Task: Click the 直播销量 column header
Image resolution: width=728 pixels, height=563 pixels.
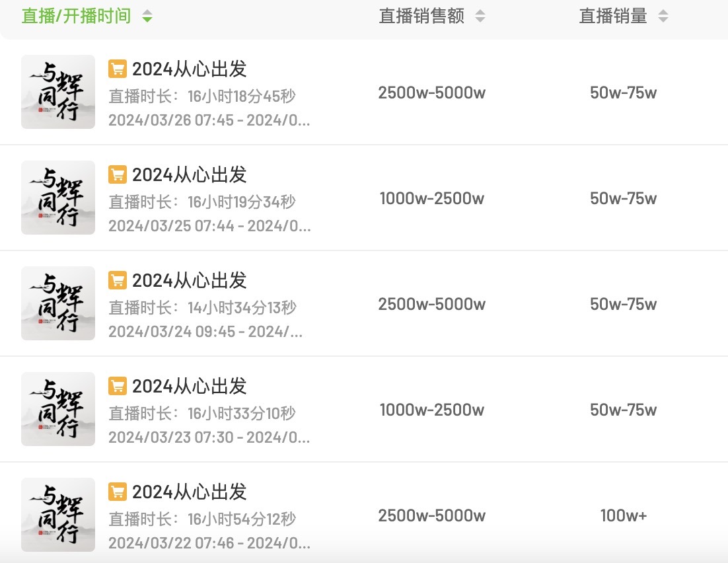Action: [x=613, y=17]
